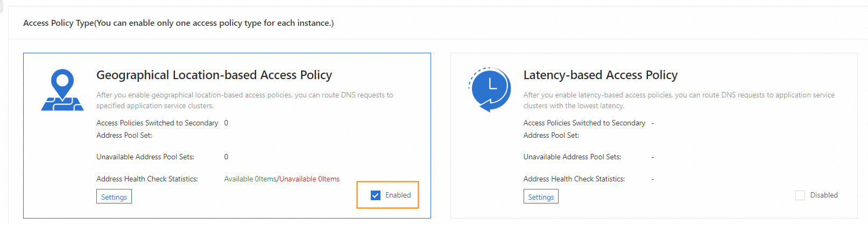Click latency card's Address Health Check Statistics label
This screenshot has width=868, height=225.
tap(574, 179)
